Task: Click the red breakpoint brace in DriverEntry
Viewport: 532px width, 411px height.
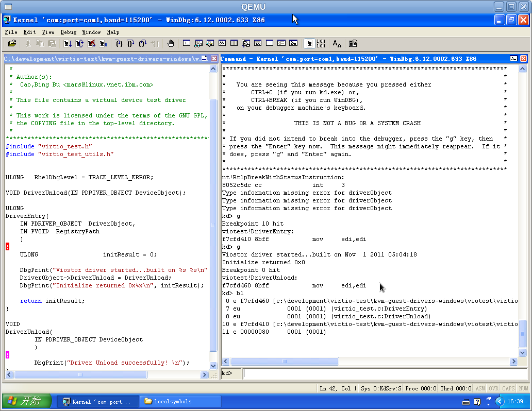Action: (7, 247)
